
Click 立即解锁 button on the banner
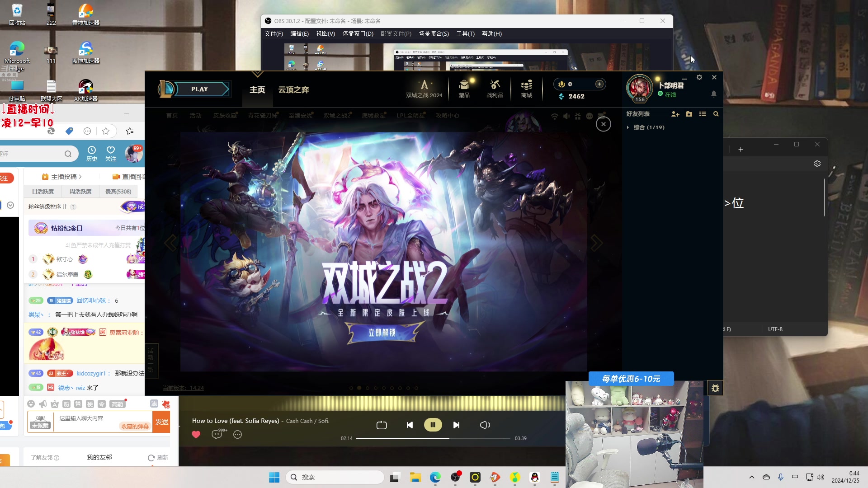[382, 333]
